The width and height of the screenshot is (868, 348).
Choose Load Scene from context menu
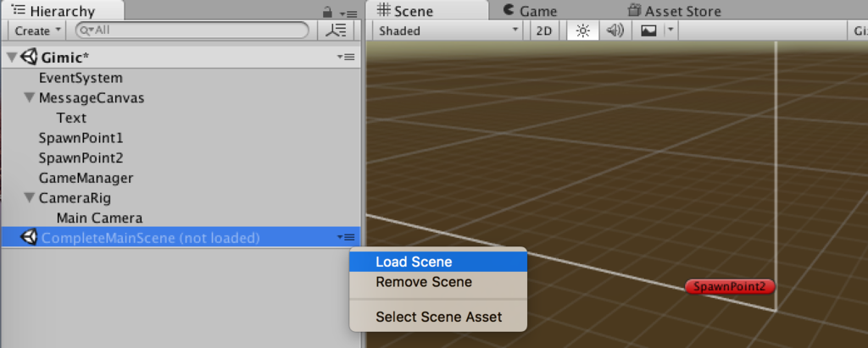click(438, 262)
